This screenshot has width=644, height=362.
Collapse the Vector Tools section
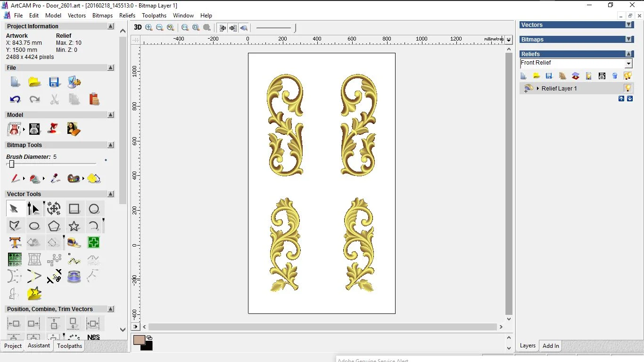(x=111, y=194)
